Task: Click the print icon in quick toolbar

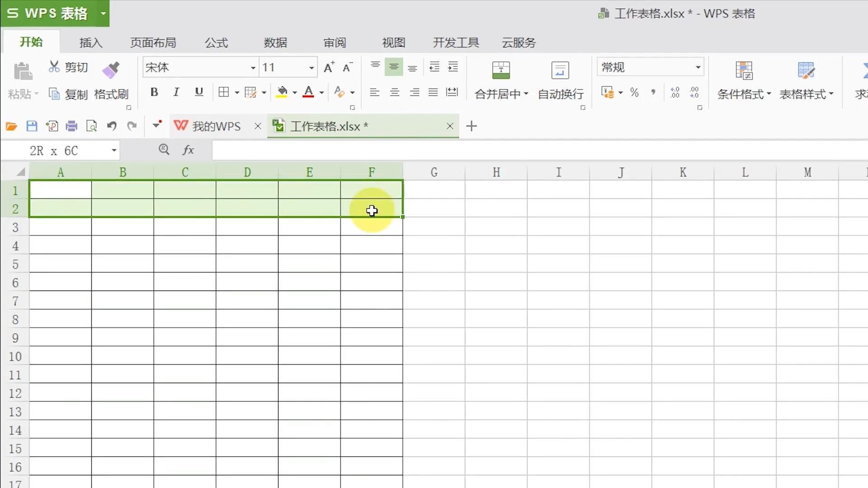Action: (71, 126)
